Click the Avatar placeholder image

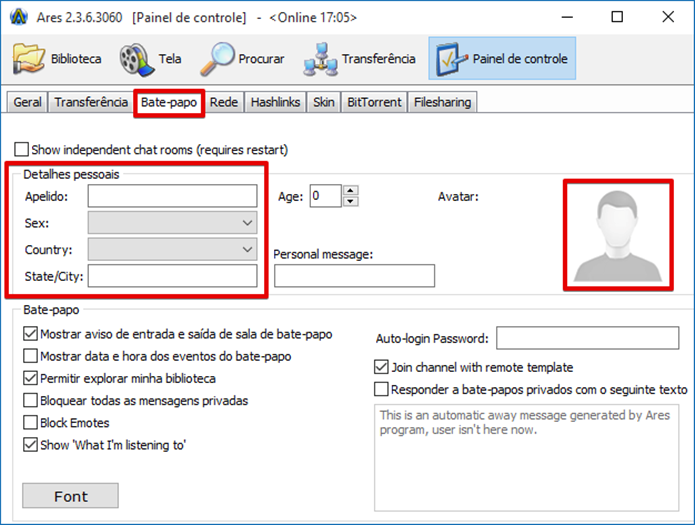618,235
